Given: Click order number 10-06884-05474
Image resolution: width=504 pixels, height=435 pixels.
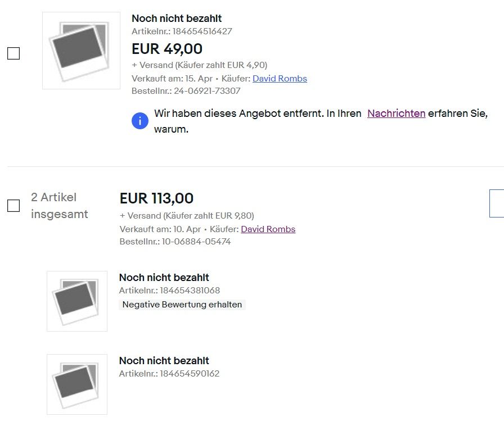Looking at the screenshot, I should (196, 242).
